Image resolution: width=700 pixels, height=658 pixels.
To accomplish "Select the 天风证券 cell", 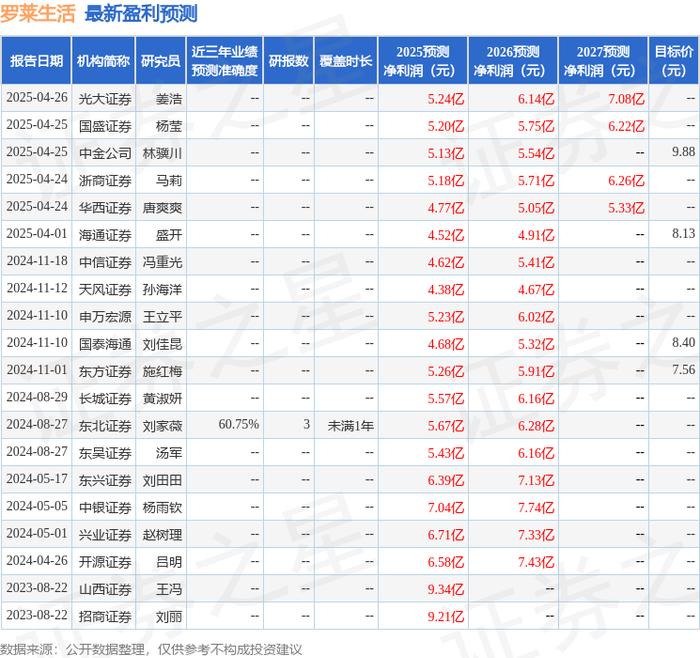I will [105, 289].
